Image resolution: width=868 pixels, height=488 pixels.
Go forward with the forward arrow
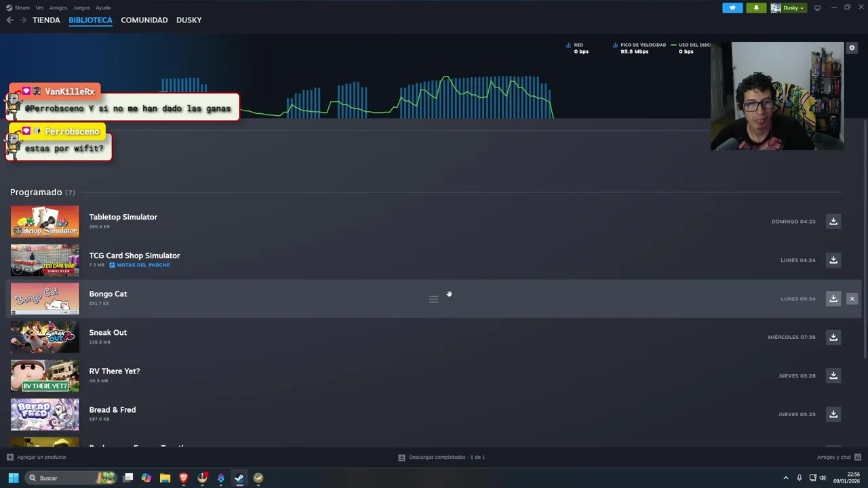(x=23, y=20)
